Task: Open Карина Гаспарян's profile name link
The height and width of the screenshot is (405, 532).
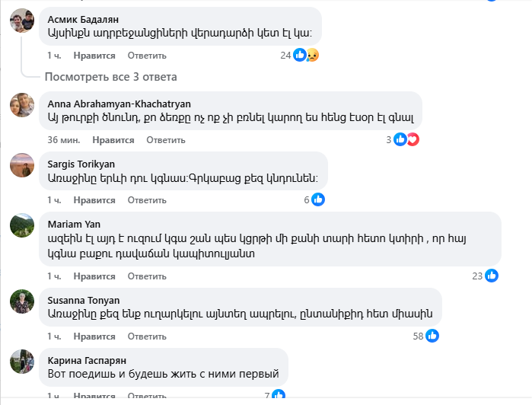Action: tap(85, 360)
